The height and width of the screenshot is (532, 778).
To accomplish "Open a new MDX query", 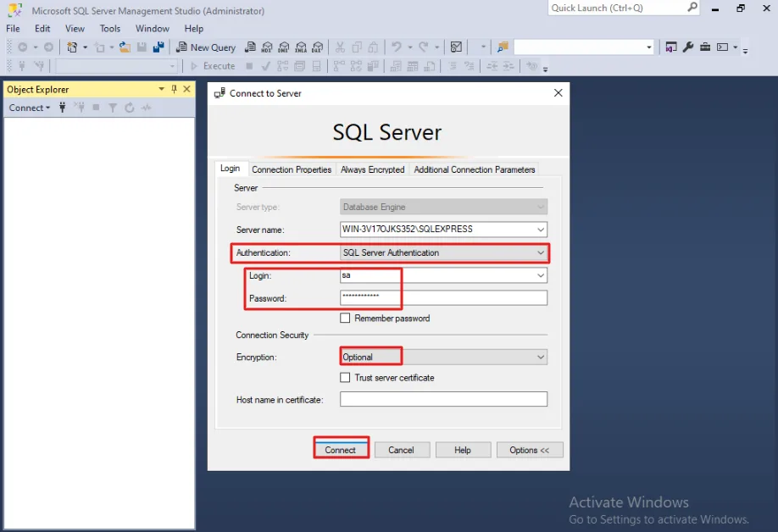I will pyautogui.click(x=267, y=47).
